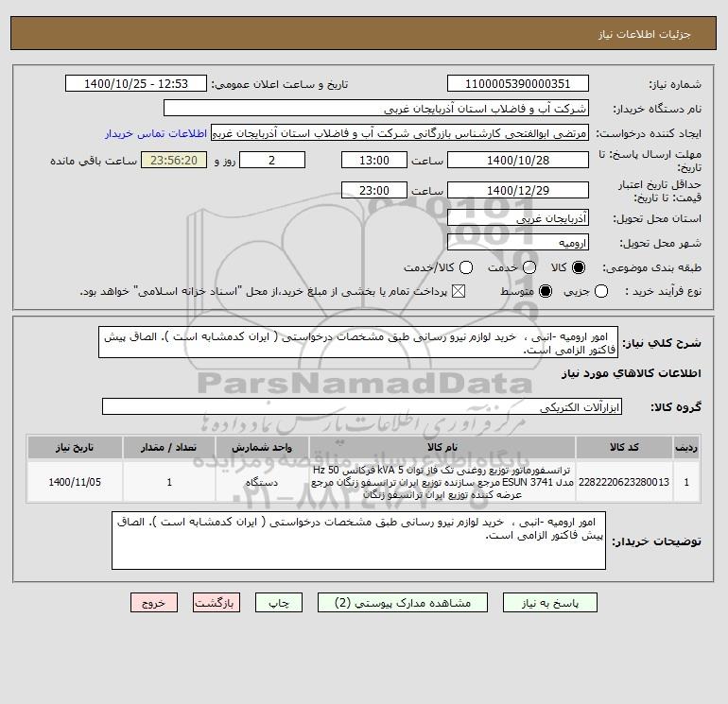Click the unit cell دستگاه
Viewport: 728px width, 704px height.
point(262,482)
